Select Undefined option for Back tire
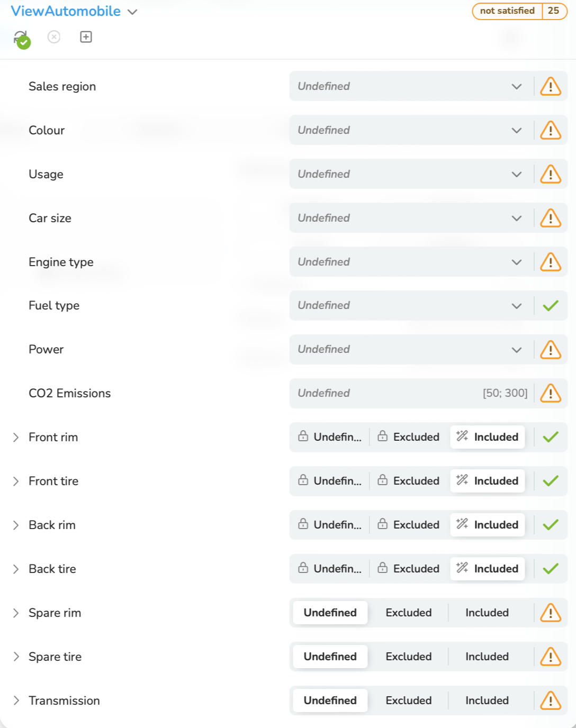 click(x=330, y=569)
